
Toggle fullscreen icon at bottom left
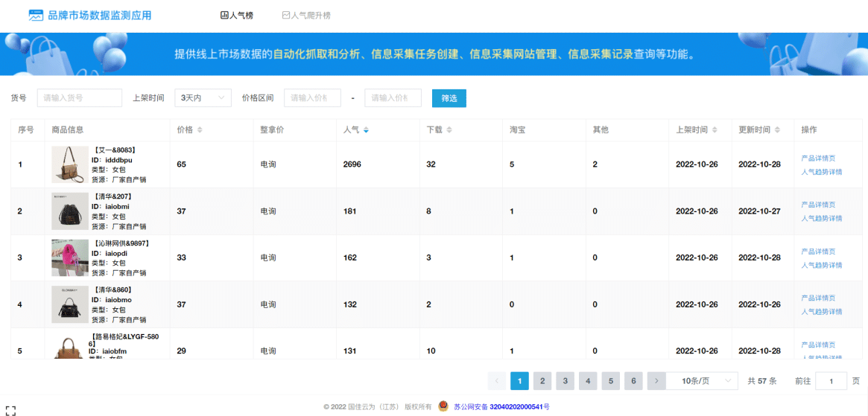[x=10, y=410]
